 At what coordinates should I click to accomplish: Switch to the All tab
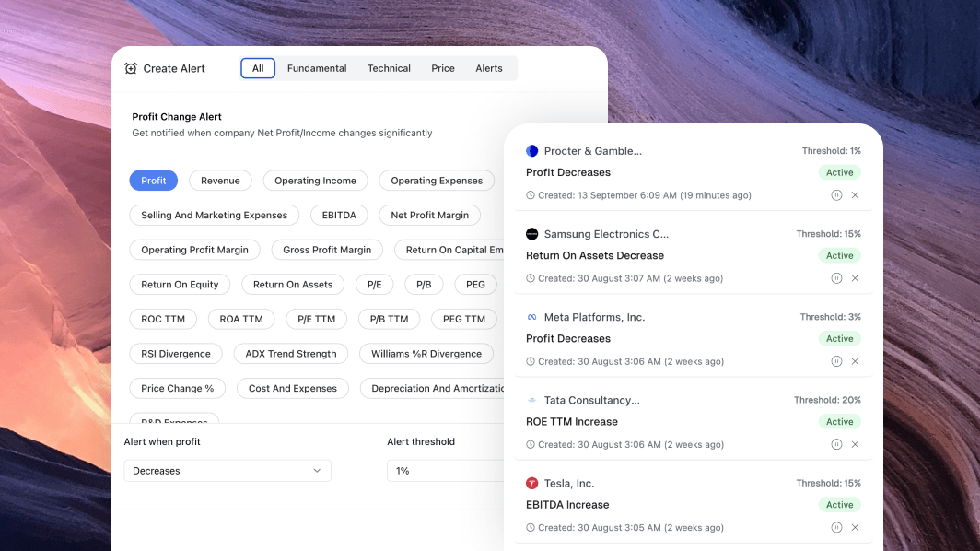258,68
